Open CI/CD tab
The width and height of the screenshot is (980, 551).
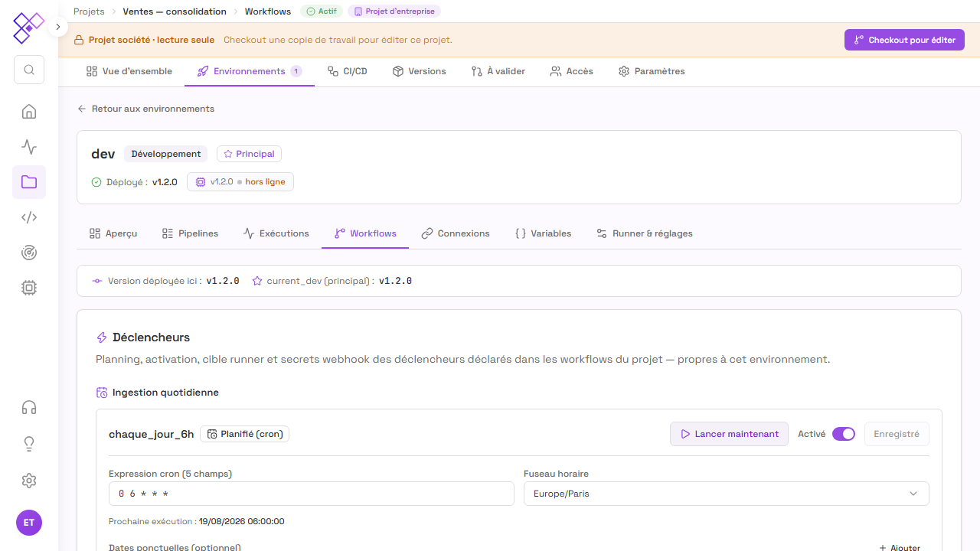[x=348, y=71]
